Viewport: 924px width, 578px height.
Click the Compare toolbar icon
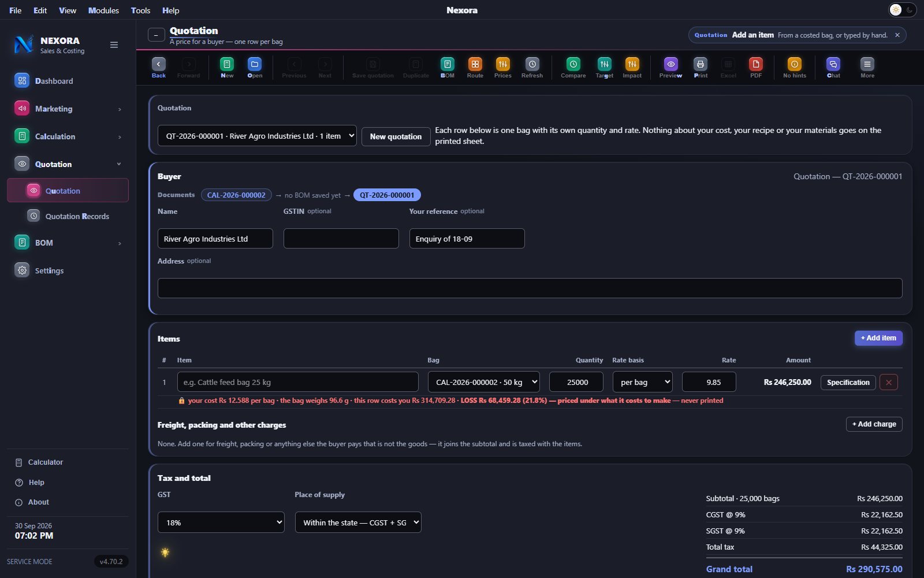[573, 64]
